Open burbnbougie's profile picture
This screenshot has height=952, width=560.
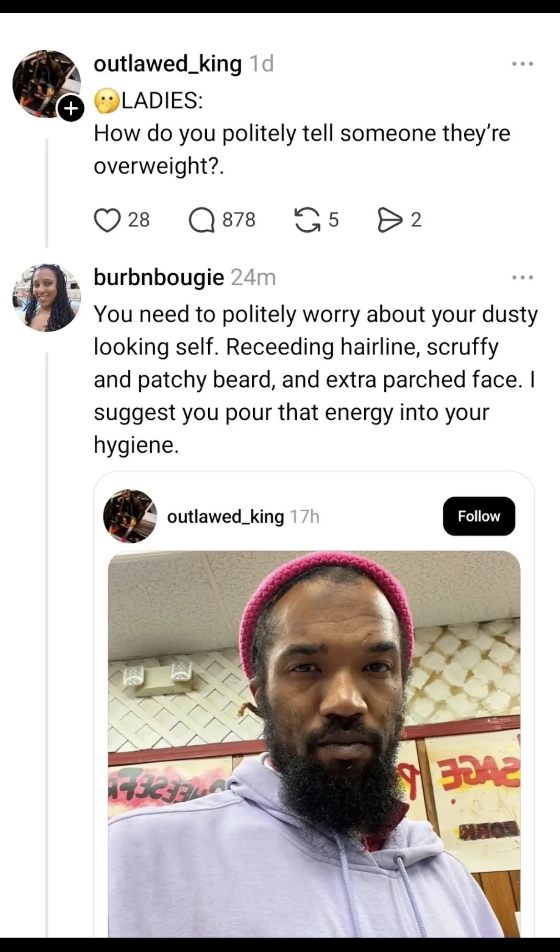46,297
